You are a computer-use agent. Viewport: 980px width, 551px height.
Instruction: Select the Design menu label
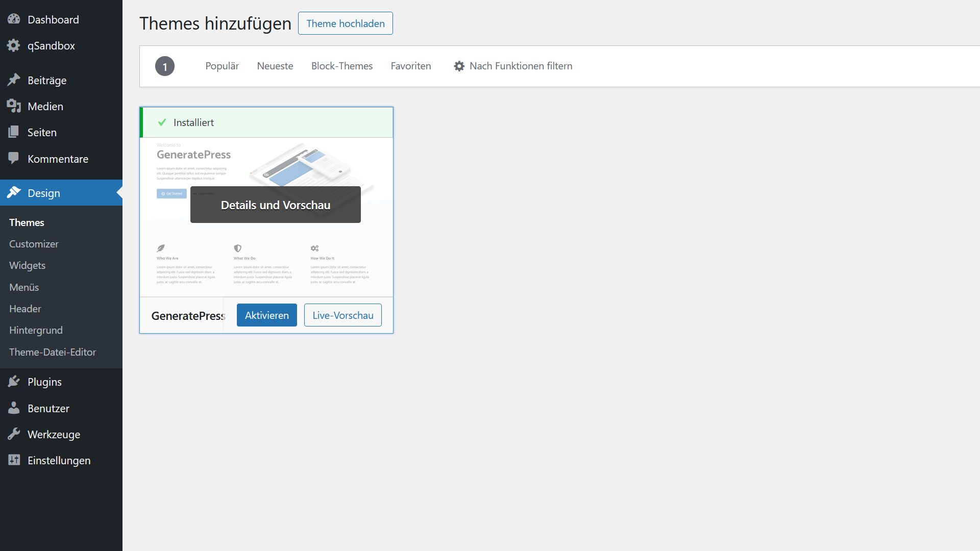[x=44, y=193]
